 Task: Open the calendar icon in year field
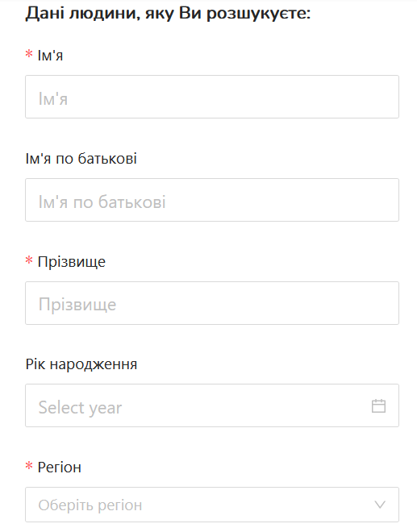(378, 405)
